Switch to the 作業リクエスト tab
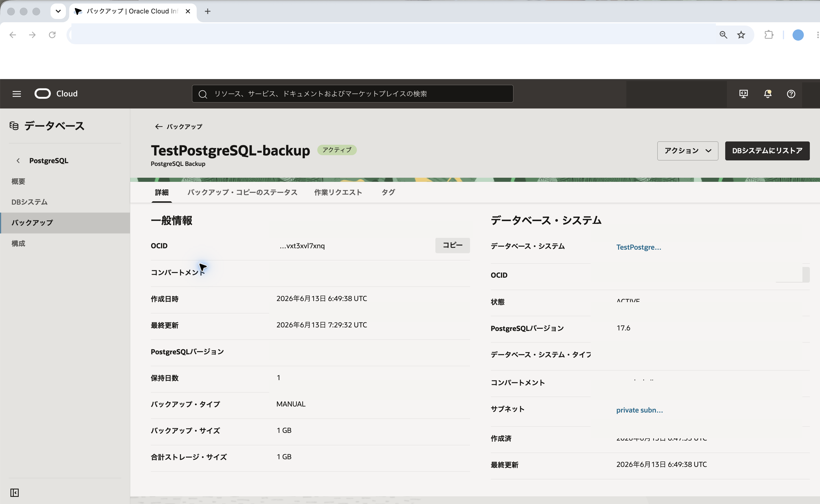Image resolution: width=820 pixels, height=504 pixels. (x=338, y=192)
